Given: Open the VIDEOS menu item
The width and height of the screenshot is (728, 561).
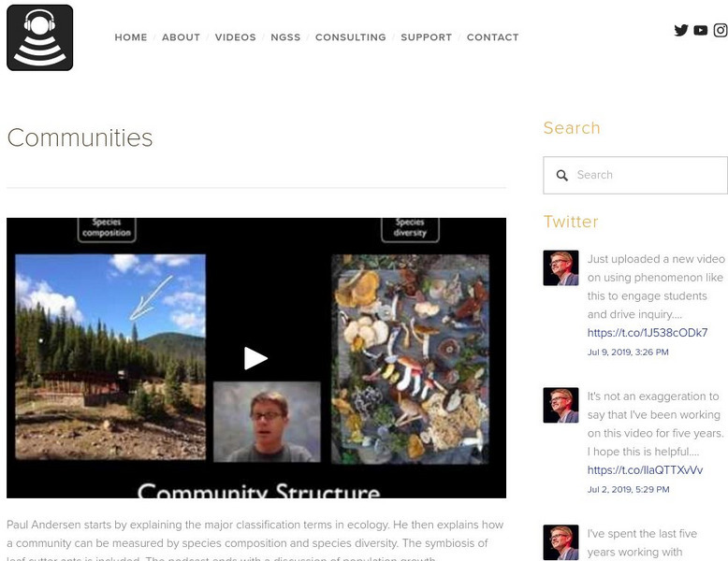Looking at the screenshot, I should tap(236, 37).
